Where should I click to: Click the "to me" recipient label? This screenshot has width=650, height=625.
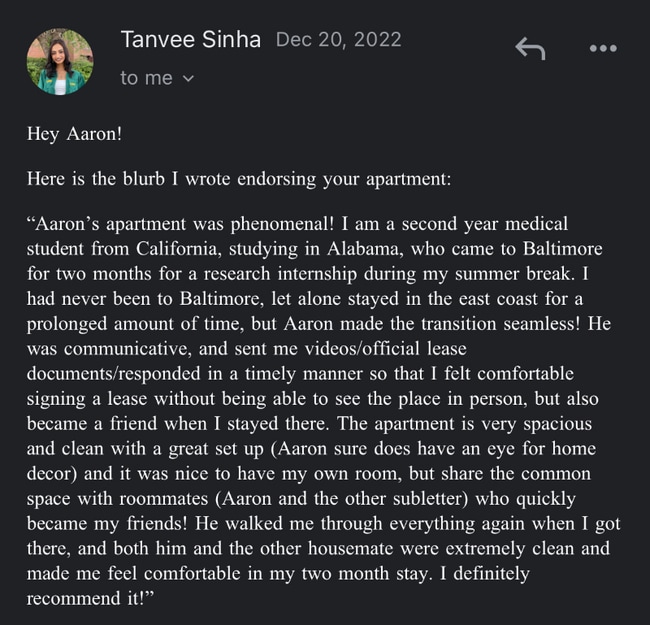146,78
